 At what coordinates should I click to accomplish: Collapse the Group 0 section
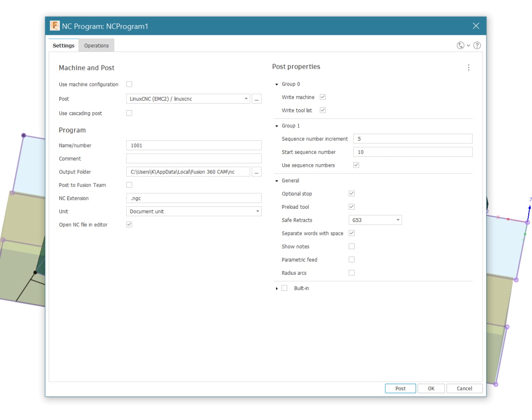277,84
